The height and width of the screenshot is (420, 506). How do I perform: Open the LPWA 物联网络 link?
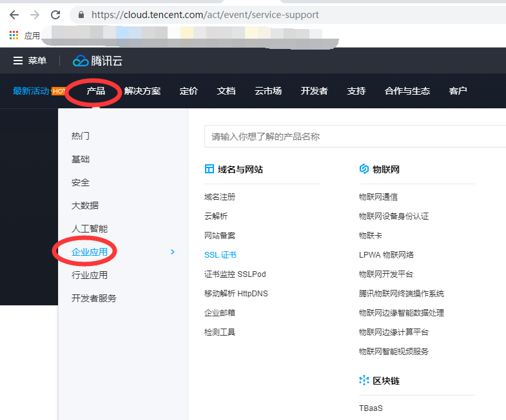(x=386, y=255)
